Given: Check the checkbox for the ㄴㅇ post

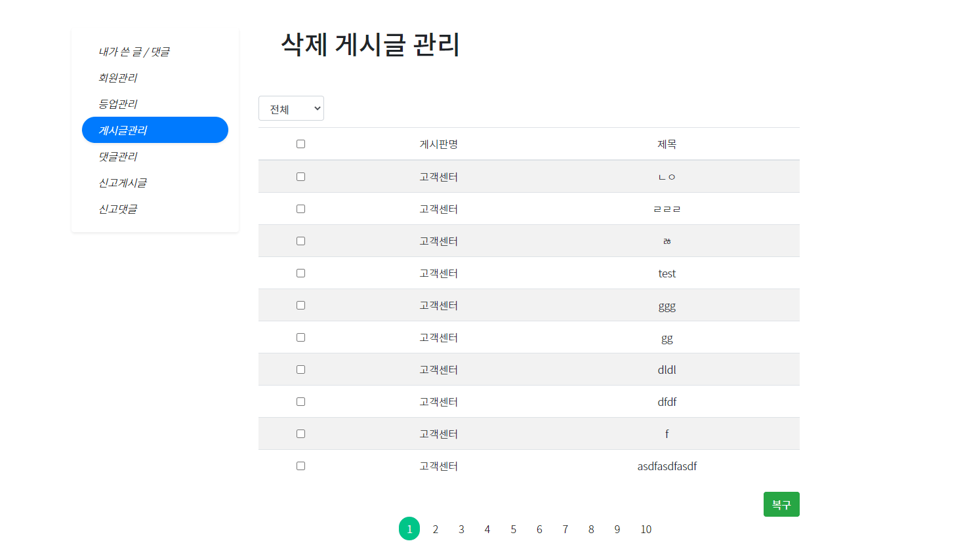Looking at the screenshot, I should click(300, 176).
